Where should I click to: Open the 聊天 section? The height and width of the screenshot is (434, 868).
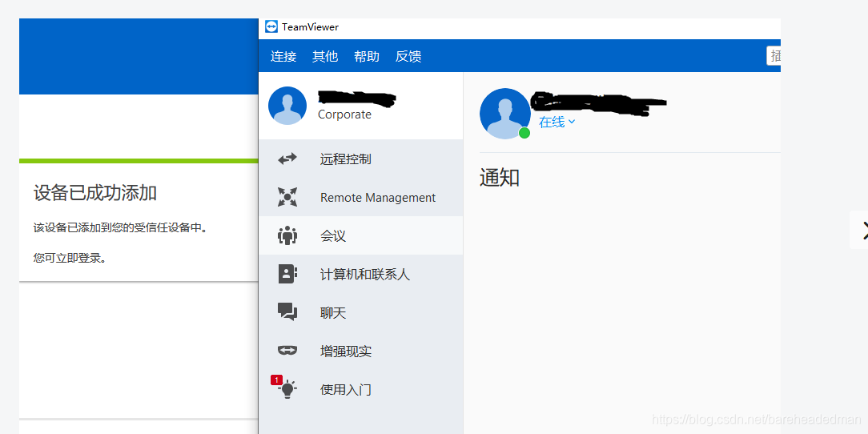point(361,313)
